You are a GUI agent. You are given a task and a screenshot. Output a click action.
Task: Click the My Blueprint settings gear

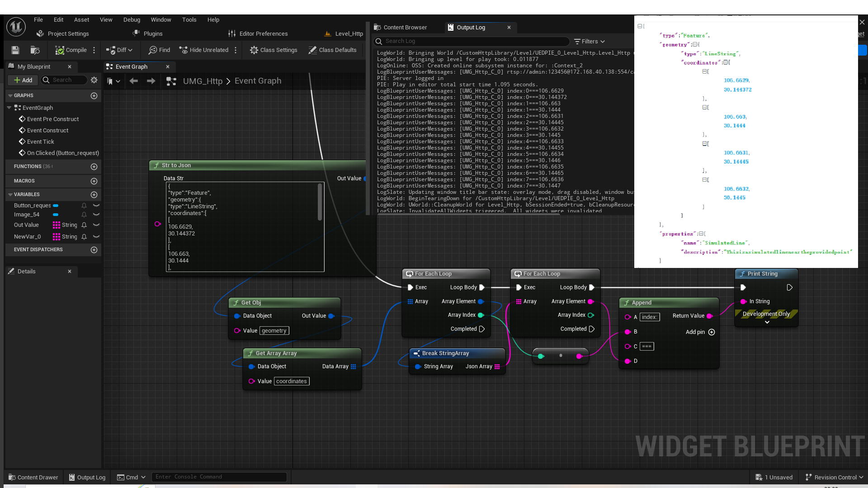click(94, 80)
